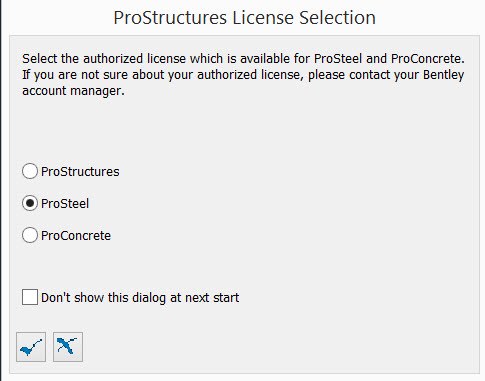Viewport: 485px width, 381px height.
Task: Switch the license to the concrete-only product
Action: click(x=30, y=235)
